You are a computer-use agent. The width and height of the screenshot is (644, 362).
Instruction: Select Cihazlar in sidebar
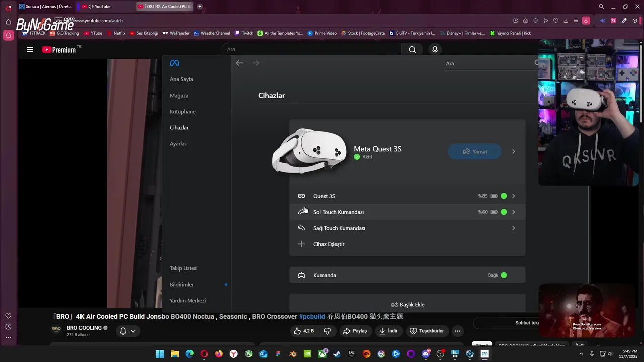pyautogui.click(x=179, y=128)
